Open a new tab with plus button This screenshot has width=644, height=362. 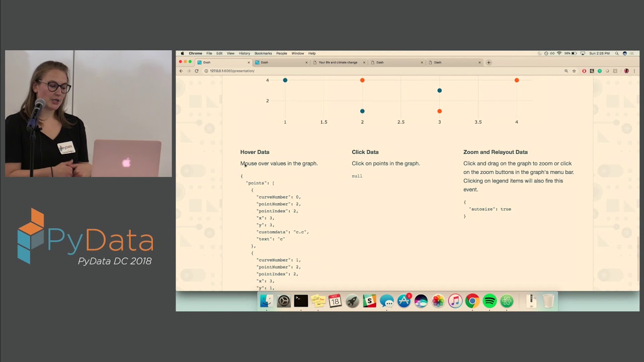point(489,62)
